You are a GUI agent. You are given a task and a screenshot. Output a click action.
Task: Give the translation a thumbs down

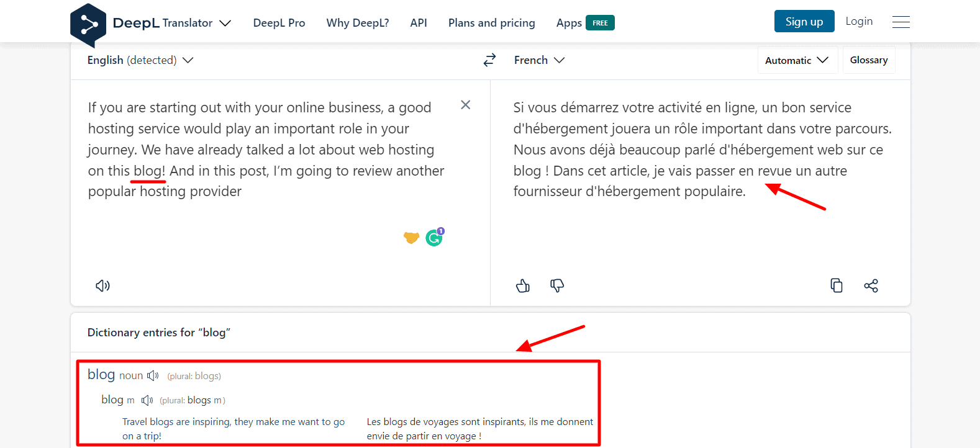(557, 285)
